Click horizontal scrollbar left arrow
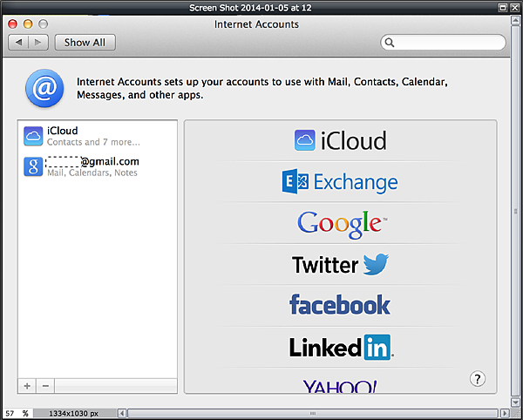This screenshot has height=420, width=523. [122, 413]
